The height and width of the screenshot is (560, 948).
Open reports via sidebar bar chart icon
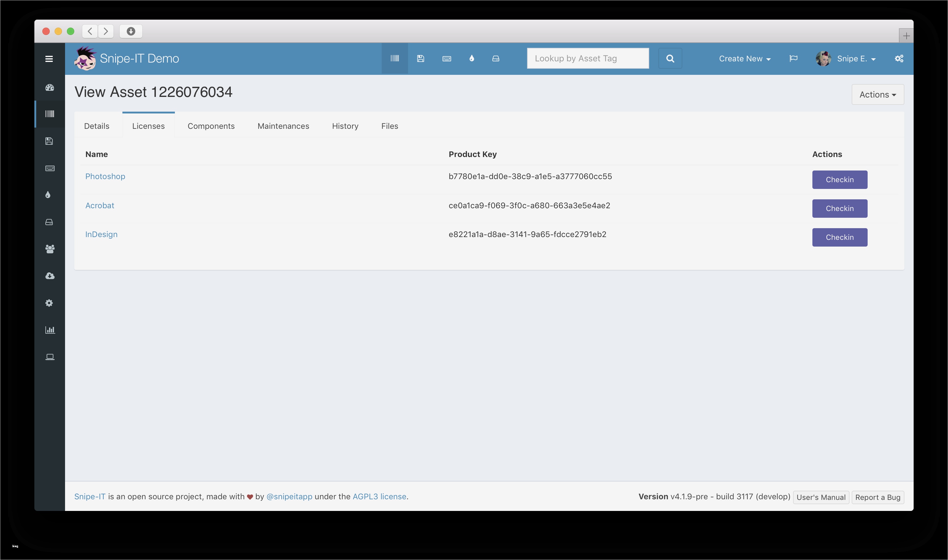click(50, 330)
